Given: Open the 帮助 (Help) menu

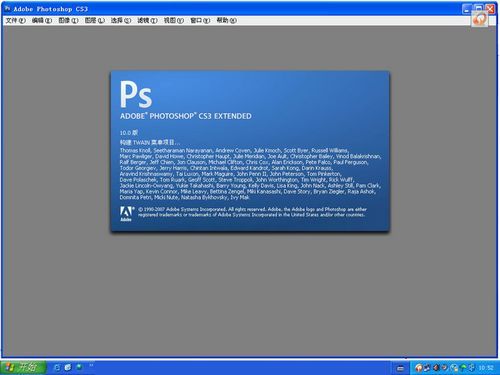Looking at the screenshot, I should tap(227, 21).
